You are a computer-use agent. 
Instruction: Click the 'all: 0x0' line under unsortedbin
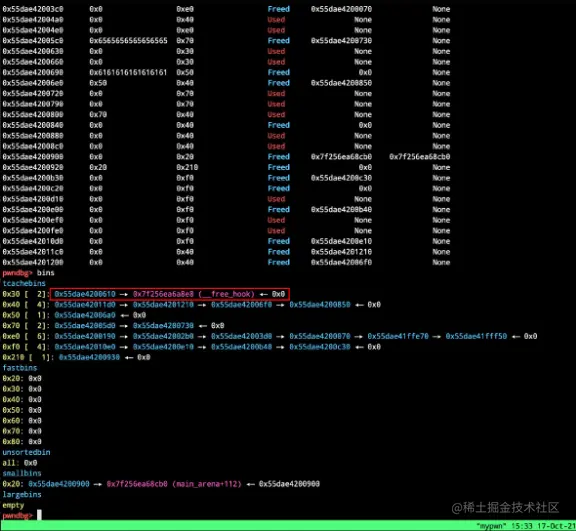(20, 463)
